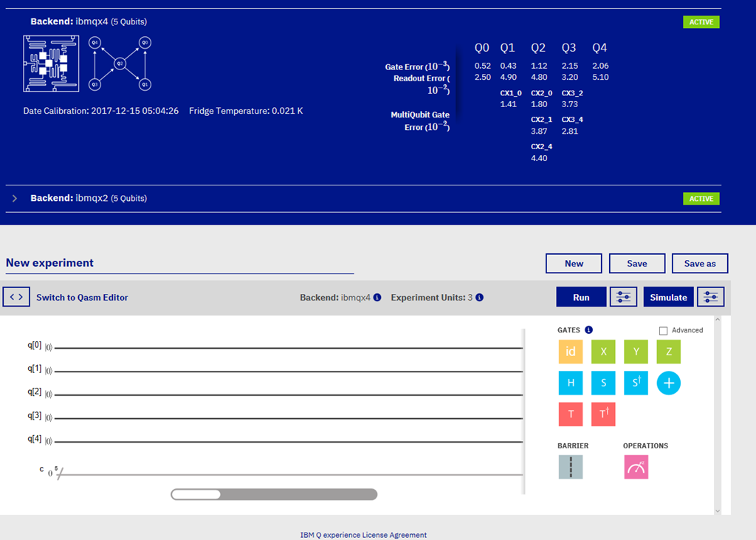Image resolution: width=756 pixels, height=540 pixels.
Task: Click the Q1 column header
Action: pos(507,48)
